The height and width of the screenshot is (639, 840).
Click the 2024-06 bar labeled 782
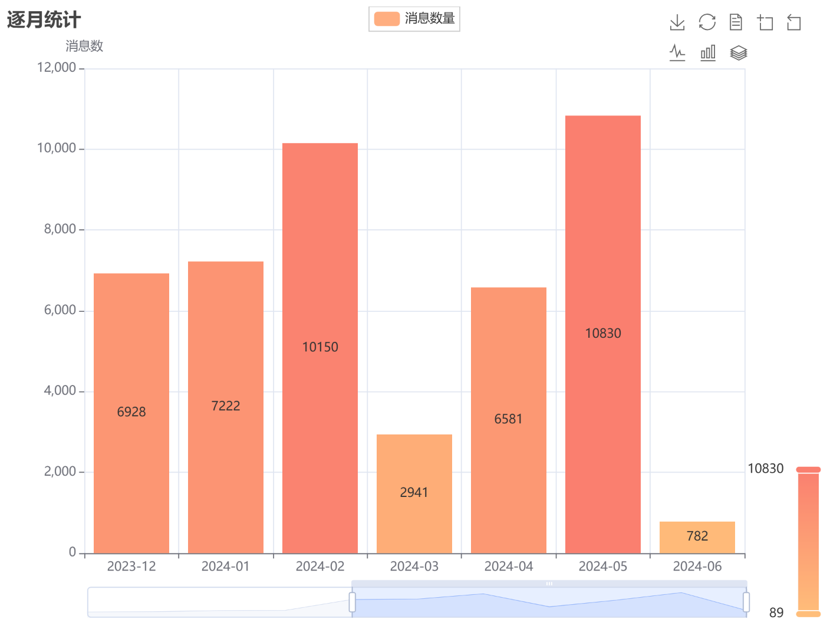pyautogui.click(x=697, y=536)
